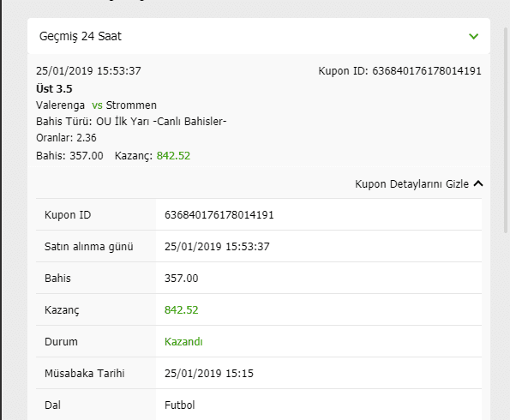Click the bold Üst 3.5 heading
The width and height of the screenshot is (510, 420).
54,89
